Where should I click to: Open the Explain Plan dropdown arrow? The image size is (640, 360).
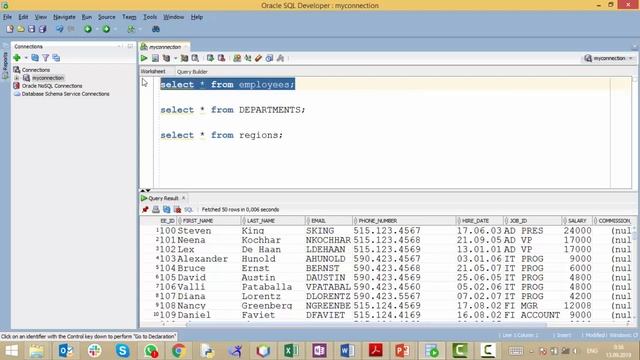coord(176,58)
